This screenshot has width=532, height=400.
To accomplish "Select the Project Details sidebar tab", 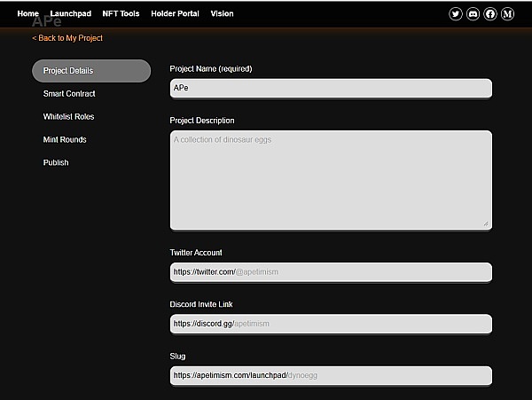I will (90, 71).
